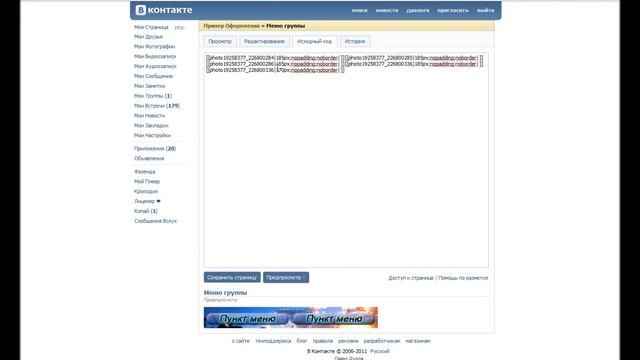Image resolution: width=640 pixels, height=360 pixels.
Task: Click inside the wiki source code textarea
Action: click(346, 160)
